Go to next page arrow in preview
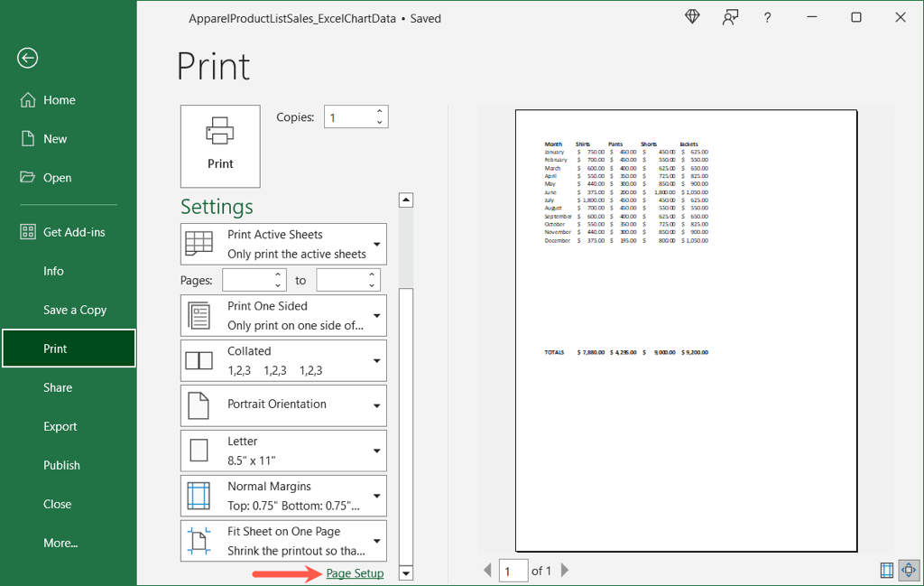 (565, 570)
